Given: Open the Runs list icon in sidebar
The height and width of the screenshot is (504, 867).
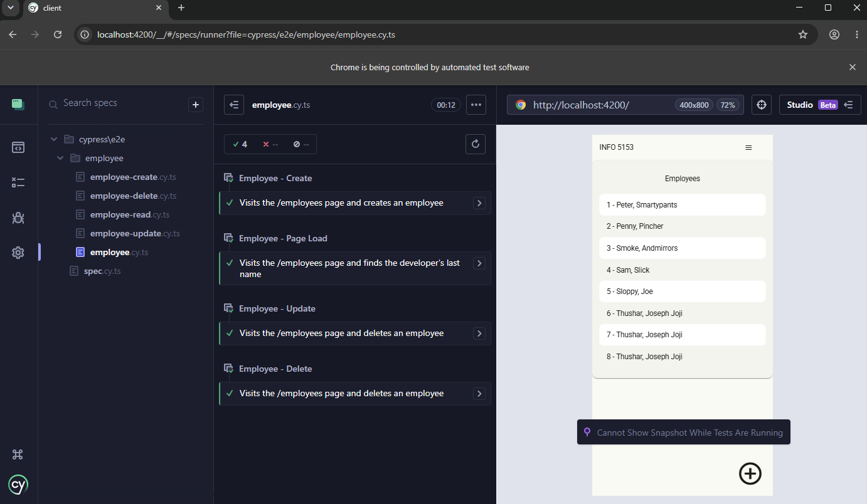Looking at the screenshot, I should click(x=18, y=182).
